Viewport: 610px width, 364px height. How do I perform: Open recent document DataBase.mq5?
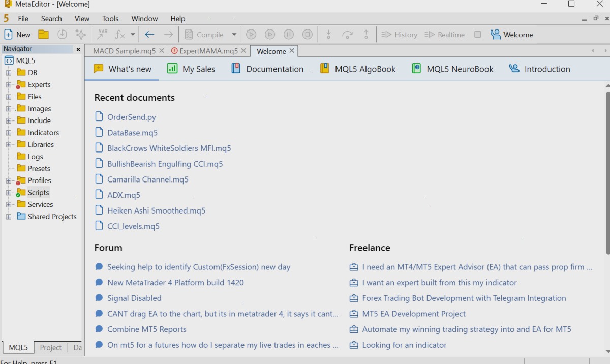pos(132,133)
